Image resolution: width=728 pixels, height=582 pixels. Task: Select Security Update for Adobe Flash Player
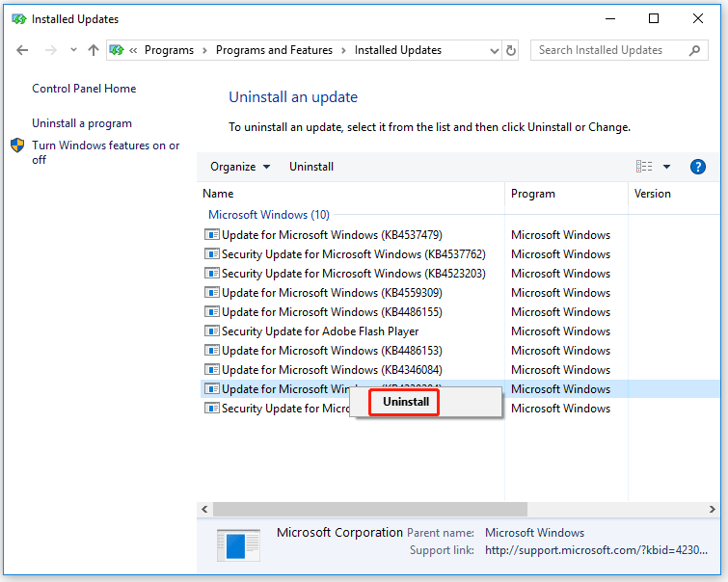click(x=320, y=331)
